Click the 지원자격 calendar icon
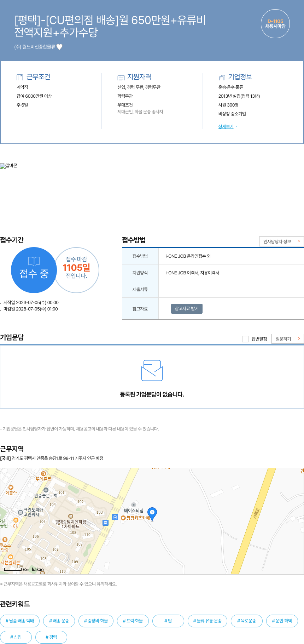Screen dimensions: 304x644 (121, 77)
